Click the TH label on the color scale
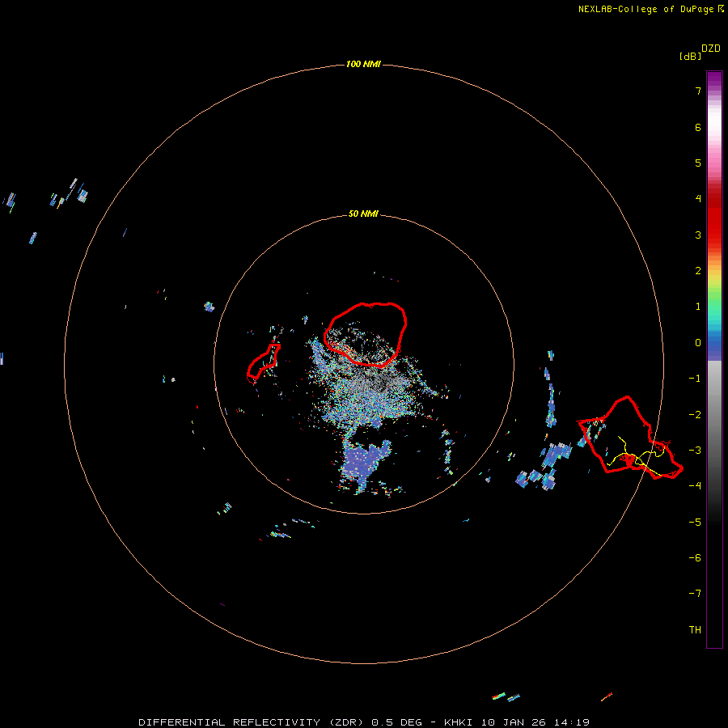Image resolution: width=728 pixels, height=728 pixels. coord(695,629)
